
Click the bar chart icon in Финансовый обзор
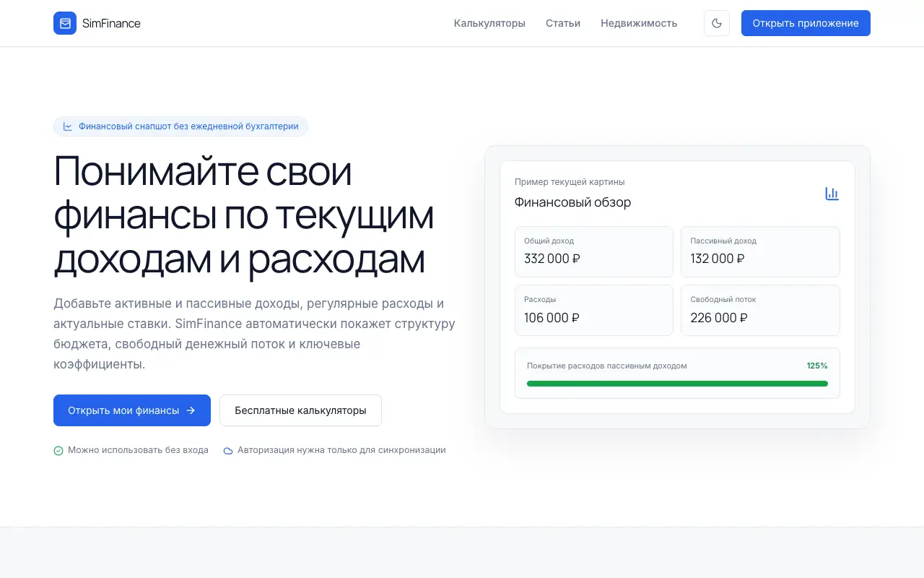[x=832, y=194]
